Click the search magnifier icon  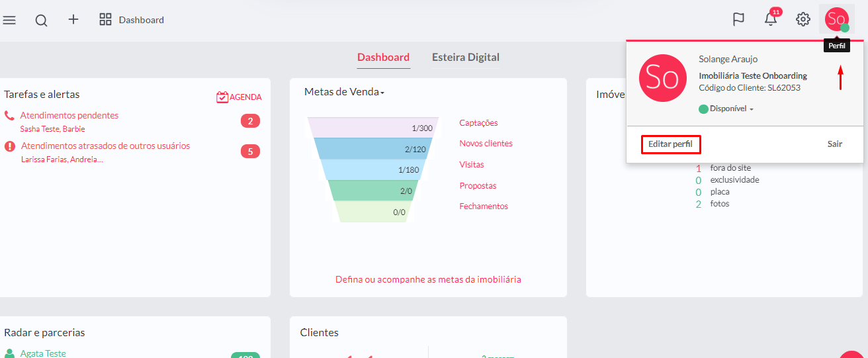pos(41,21)
